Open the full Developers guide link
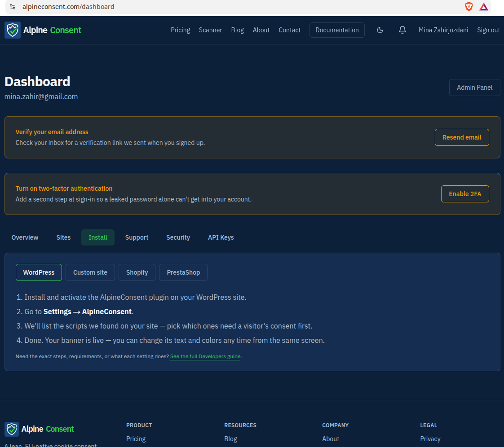504x447 pixels. point(205,356)
